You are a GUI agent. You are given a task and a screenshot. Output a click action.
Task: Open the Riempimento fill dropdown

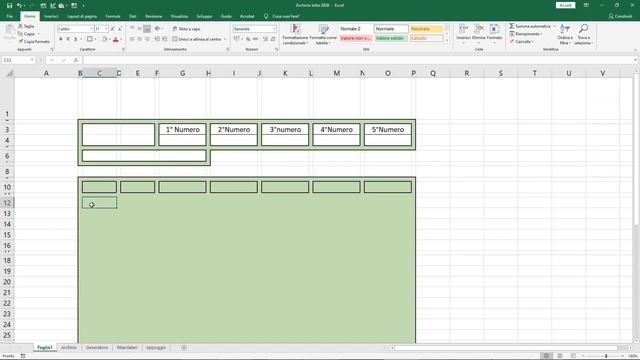coord(526,34)
